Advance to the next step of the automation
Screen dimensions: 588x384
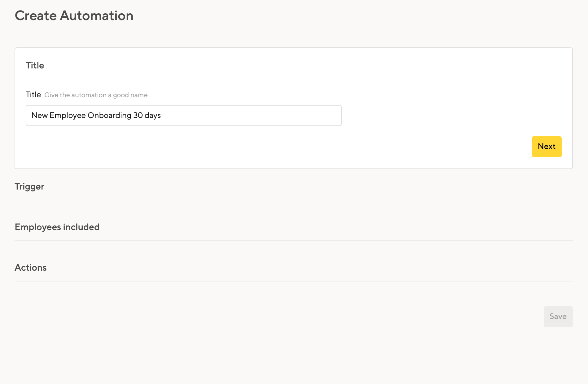click(x=546, y=146)
